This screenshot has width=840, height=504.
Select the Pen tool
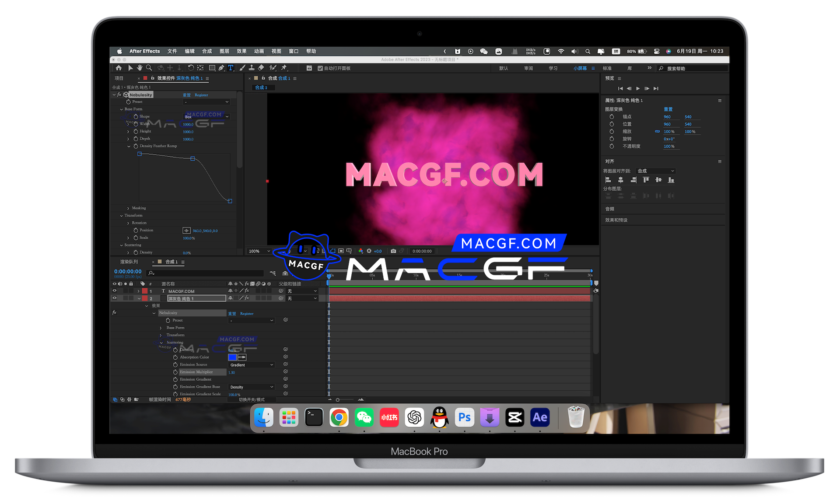pos(221,68)
